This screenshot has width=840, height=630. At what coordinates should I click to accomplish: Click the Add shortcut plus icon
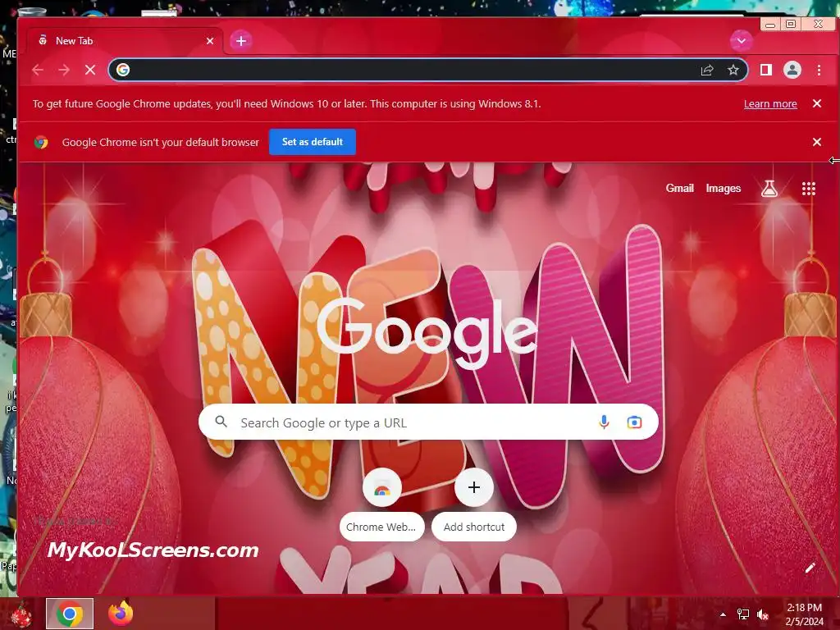tap(473, 487)
